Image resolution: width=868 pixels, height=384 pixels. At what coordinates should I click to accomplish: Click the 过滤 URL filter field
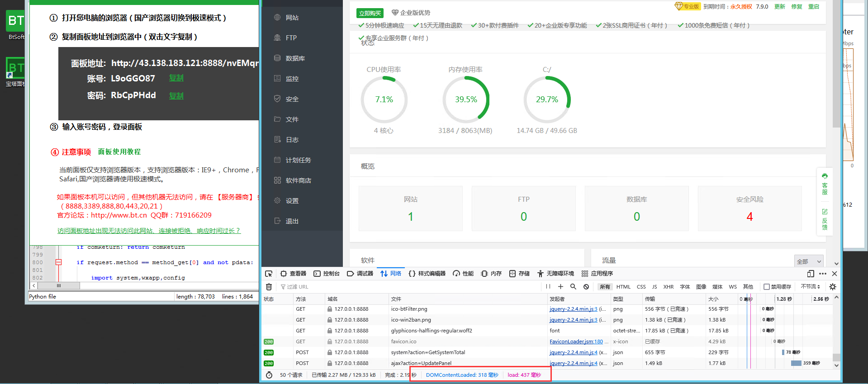pos(409,287)
